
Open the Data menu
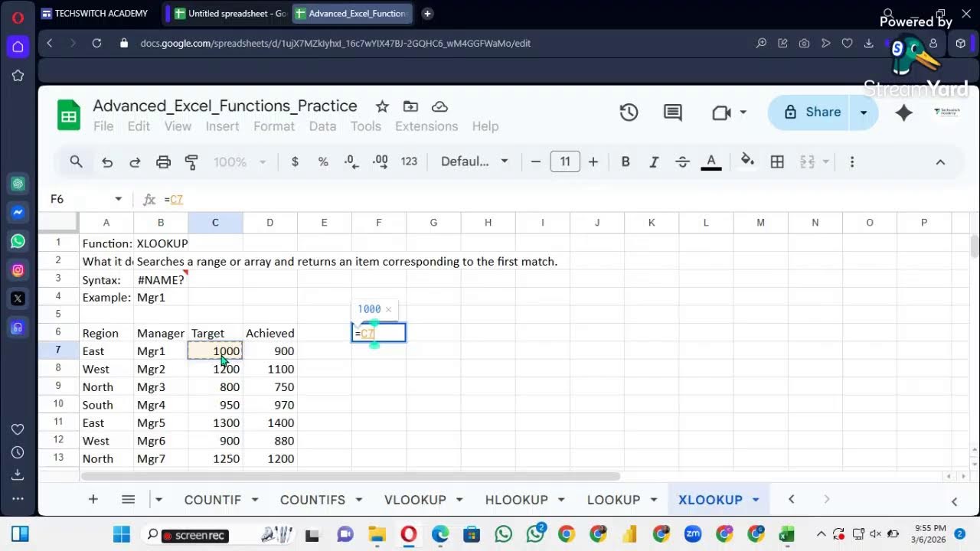tap(322, 126)
